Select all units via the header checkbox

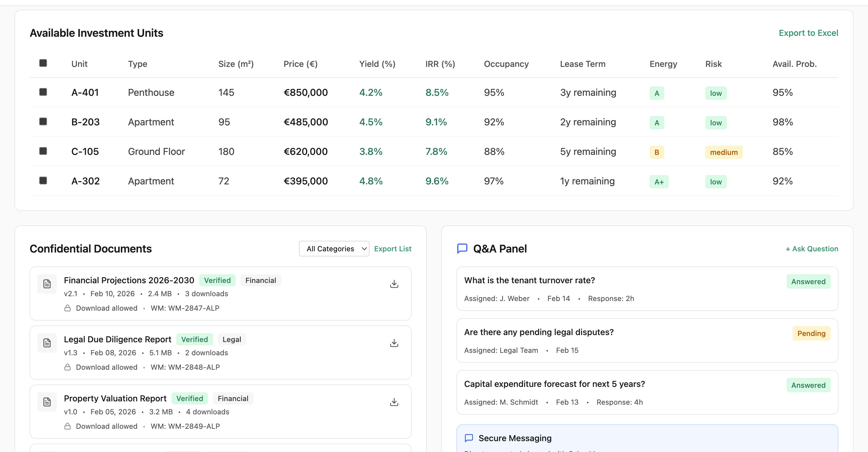42,63
